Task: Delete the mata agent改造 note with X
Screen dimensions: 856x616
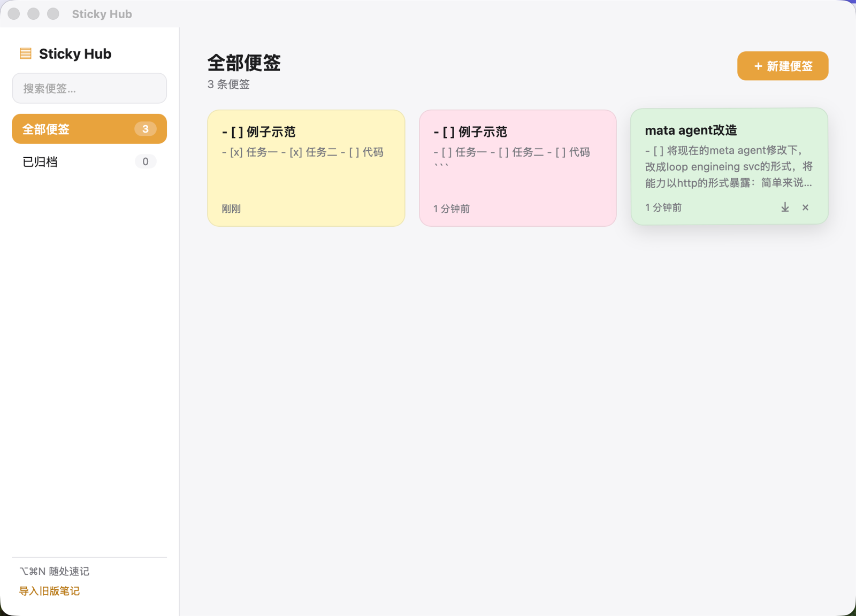Action: [805, 207]
